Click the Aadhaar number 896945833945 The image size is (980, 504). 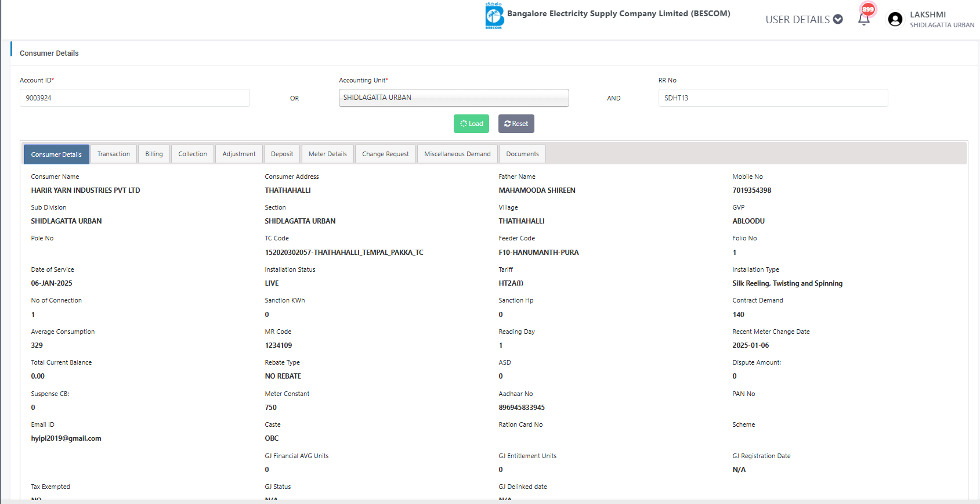[522, 408]
